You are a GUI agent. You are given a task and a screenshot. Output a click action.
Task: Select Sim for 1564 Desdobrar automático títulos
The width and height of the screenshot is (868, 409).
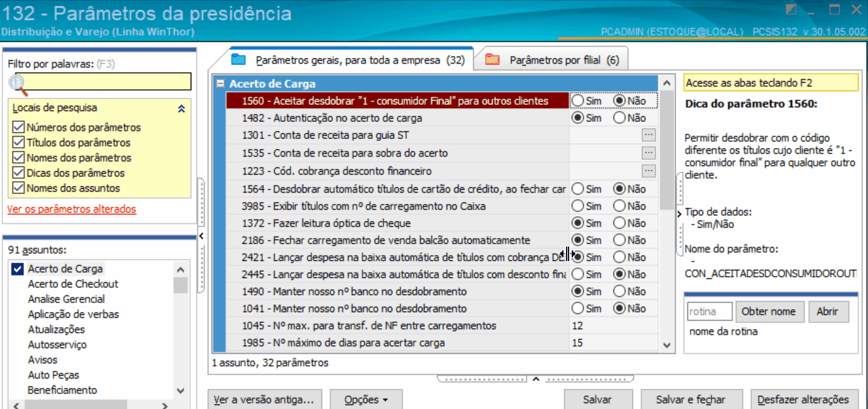577,189
